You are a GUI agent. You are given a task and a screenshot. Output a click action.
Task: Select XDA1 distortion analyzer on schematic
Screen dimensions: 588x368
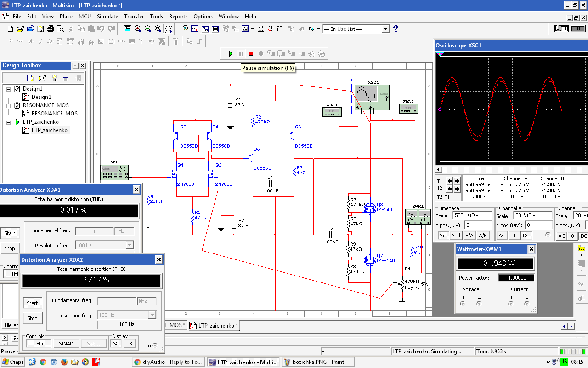(x=332, y=111)
